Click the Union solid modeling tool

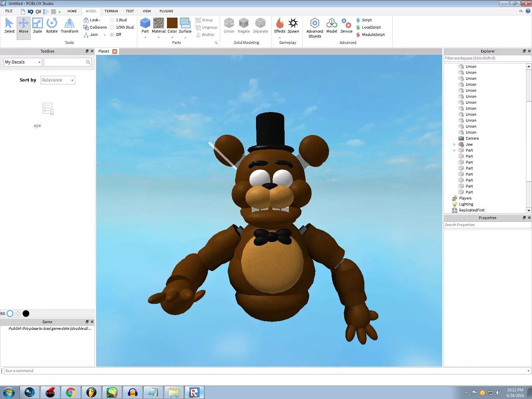(229, 26)
